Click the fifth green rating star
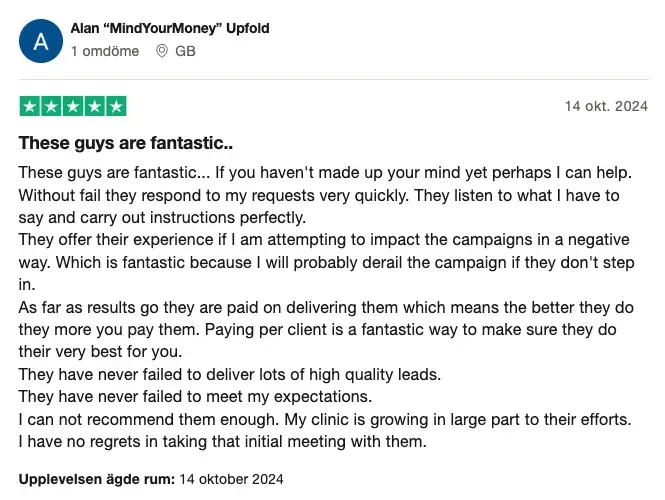The image size is (665, 500). tap(116, 106)
